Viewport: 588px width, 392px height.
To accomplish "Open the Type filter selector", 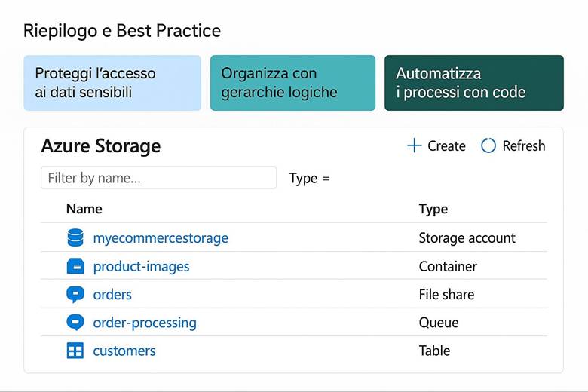I will pos(310,179).
